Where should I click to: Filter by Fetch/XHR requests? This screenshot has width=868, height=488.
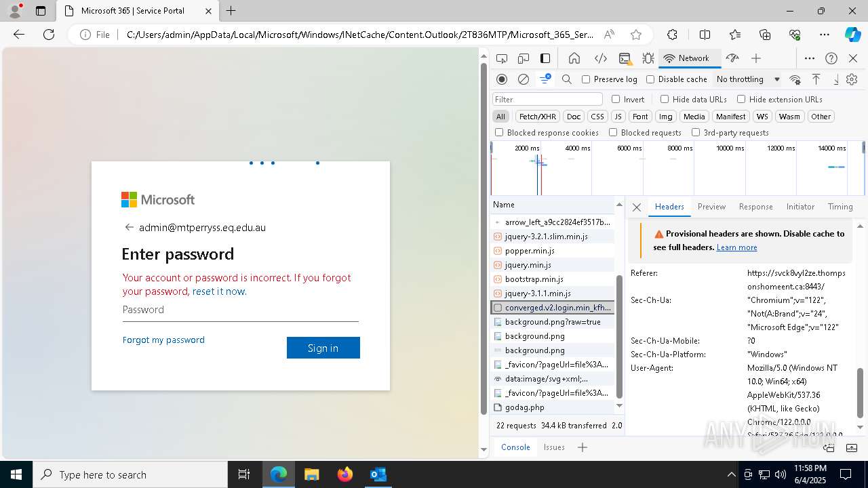(538, 117)
